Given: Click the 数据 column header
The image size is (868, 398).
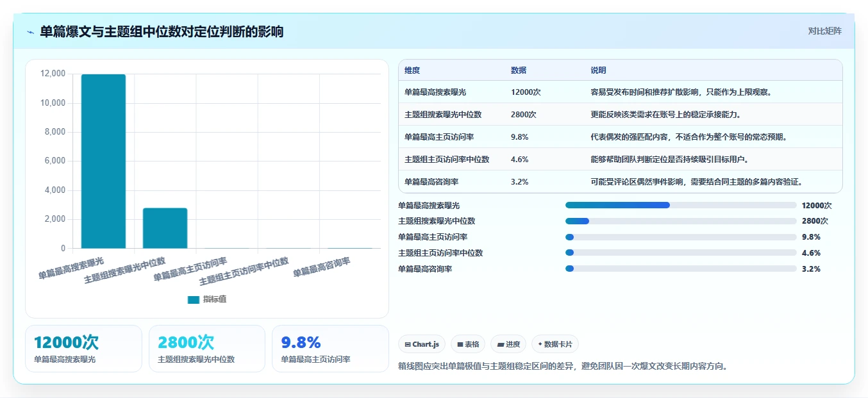Looking at the screenshot, I should (x=519, y=70).
